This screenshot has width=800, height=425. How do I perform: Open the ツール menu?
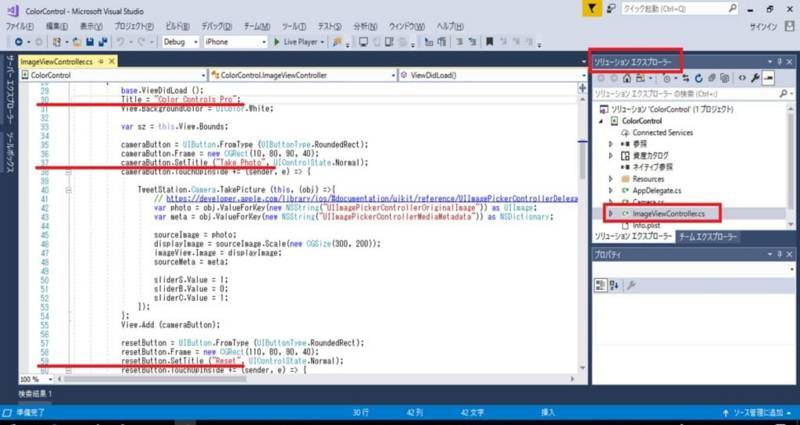point(294,27)
